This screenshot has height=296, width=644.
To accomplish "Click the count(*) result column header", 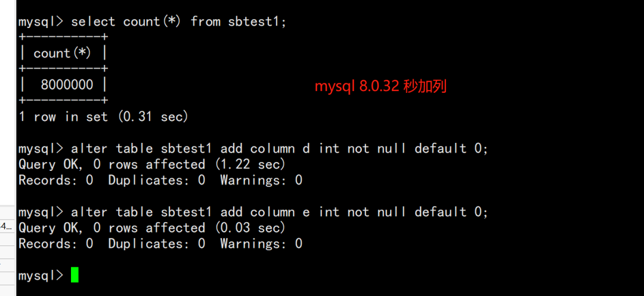I will coord(62,54).
